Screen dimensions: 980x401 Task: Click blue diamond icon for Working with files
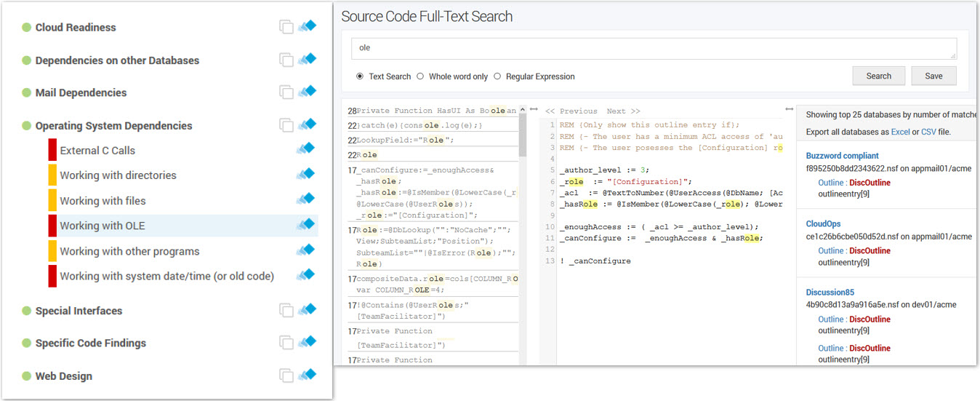305,199
